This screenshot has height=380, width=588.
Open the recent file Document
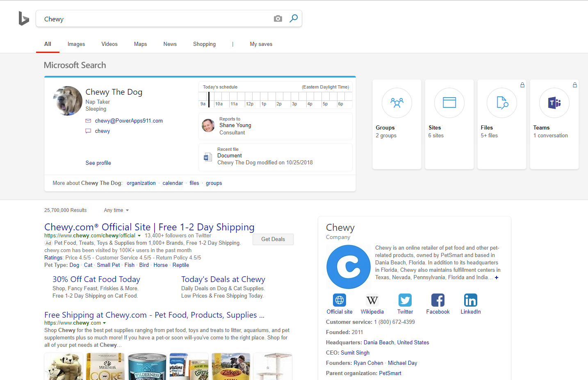(x=230, y=155)
